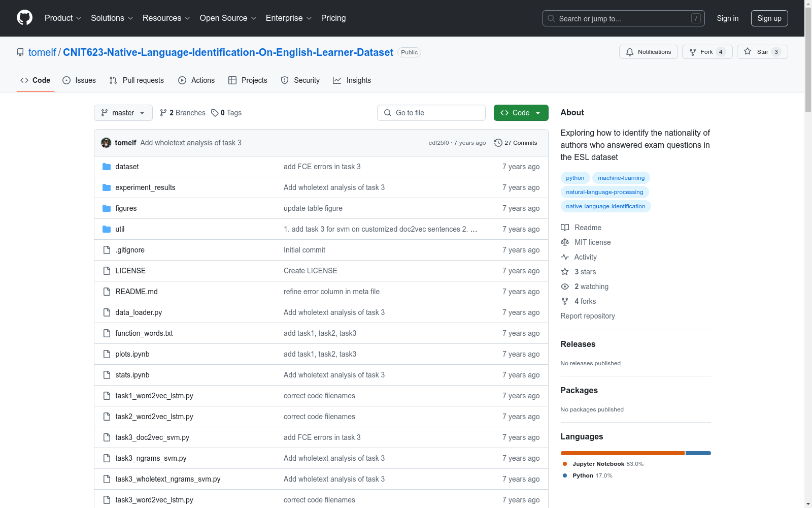Open the Enterprise dropdown
The width and height of the screenshot is (812, 508).
(x=289, y=18)
